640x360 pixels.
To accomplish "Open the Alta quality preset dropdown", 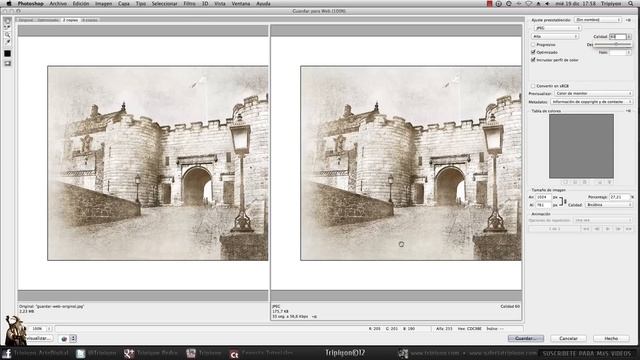I will pos(556,36).
